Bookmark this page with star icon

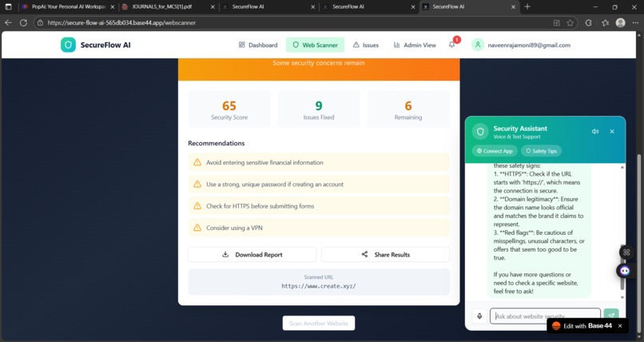coord(570,23)
